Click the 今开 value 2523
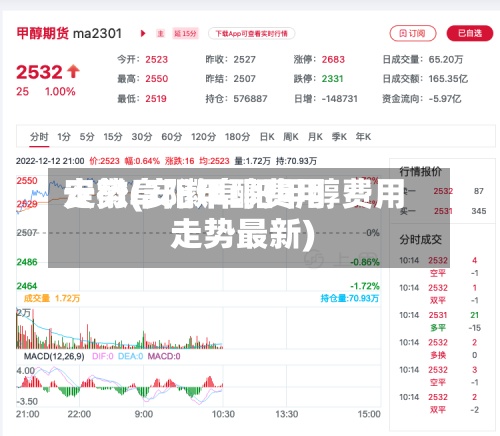The width and height of the screenshot is (500, 436). point(156,60)
